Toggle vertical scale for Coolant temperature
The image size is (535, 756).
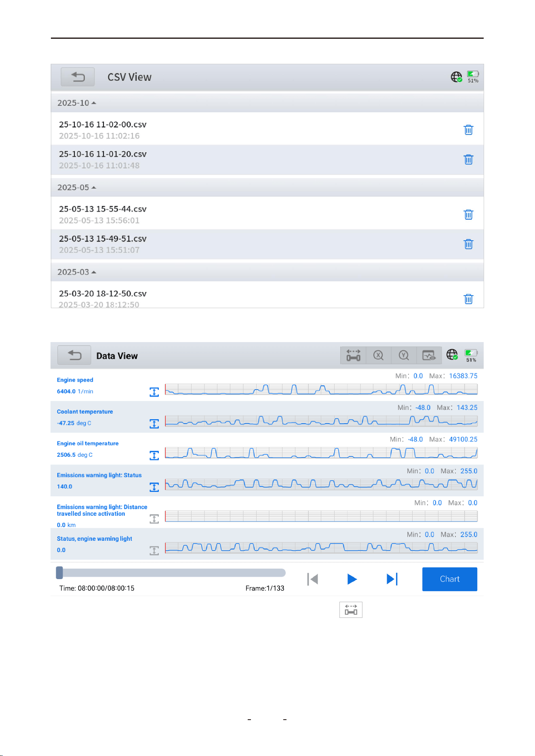coord(154,424)
